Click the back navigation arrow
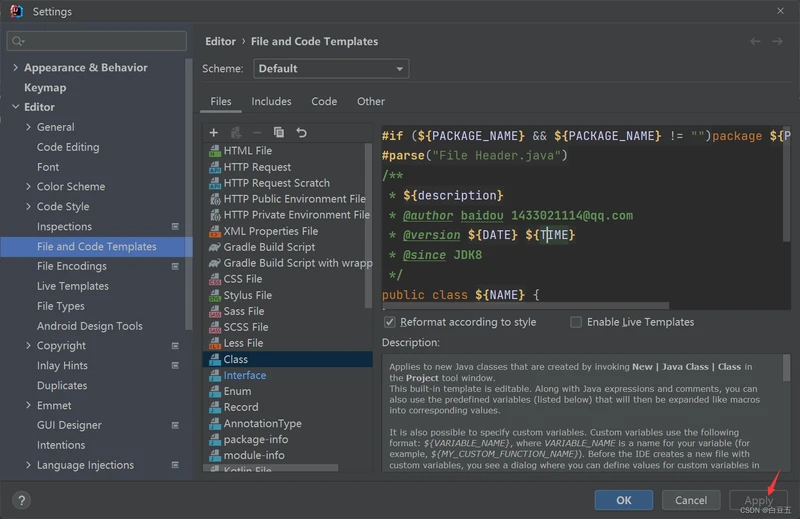Viewport: 800px width, 519px height. (x=755, y=41)
